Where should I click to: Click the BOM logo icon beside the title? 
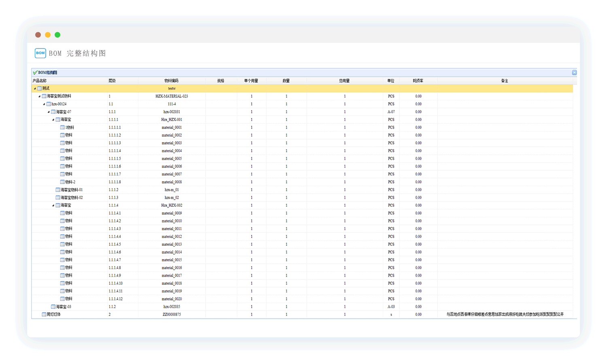40,53
